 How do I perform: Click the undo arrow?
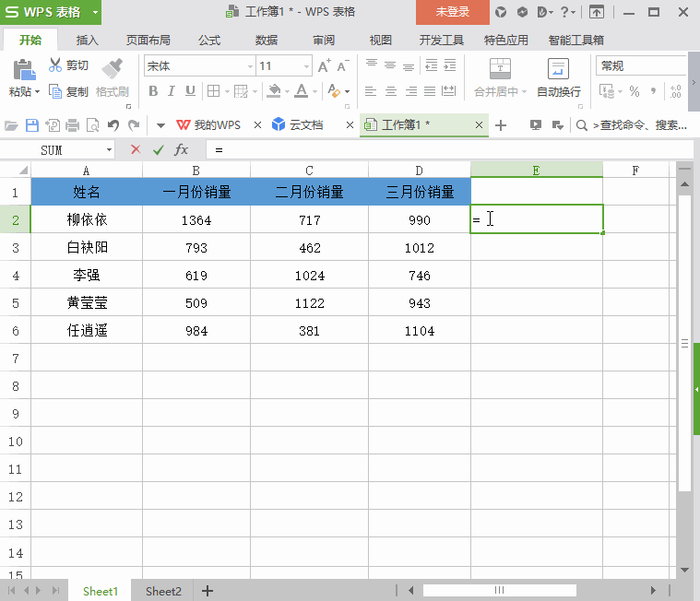click(113, 125)
